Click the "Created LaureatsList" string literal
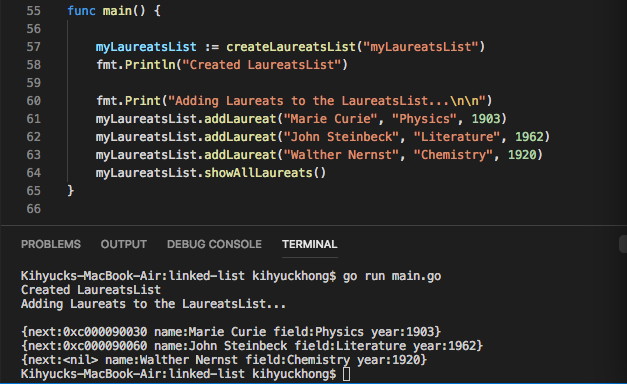627x384 pixels. tap(261, 65)
